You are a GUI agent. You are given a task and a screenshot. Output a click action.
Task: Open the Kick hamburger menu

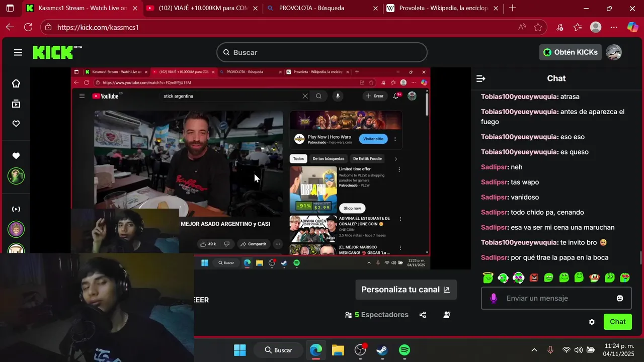[18, 52]
